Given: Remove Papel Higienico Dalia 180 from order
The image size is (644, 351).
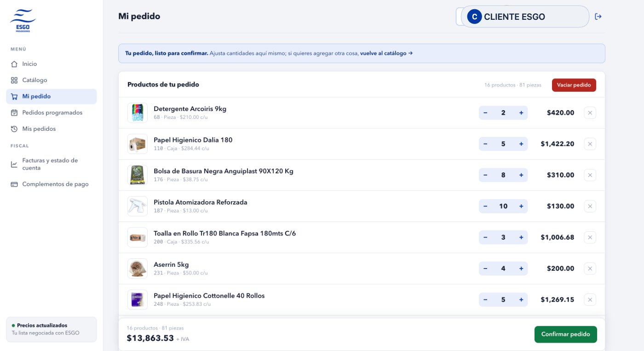Looking at the screenshot, I should click(590, 144).
